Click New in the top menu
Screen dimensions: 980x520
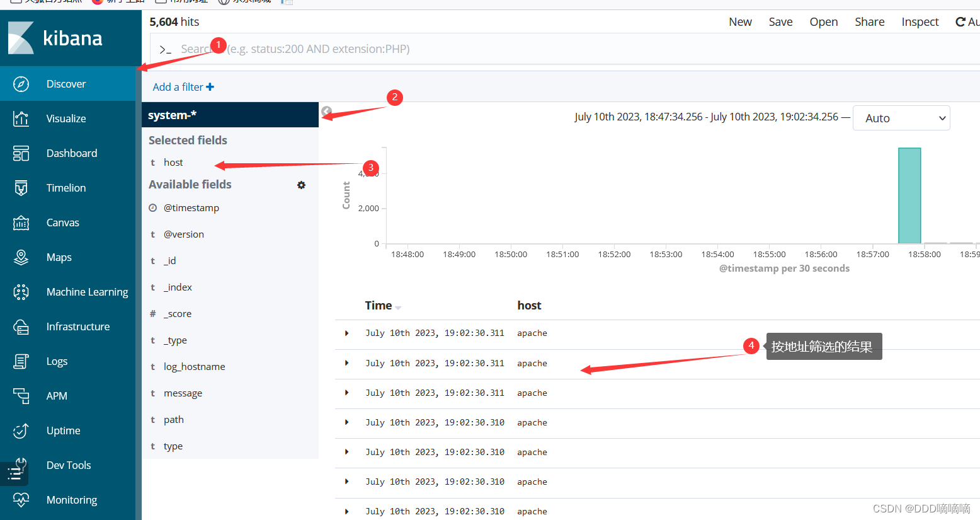pyautogui.click(x=740, y=22)
